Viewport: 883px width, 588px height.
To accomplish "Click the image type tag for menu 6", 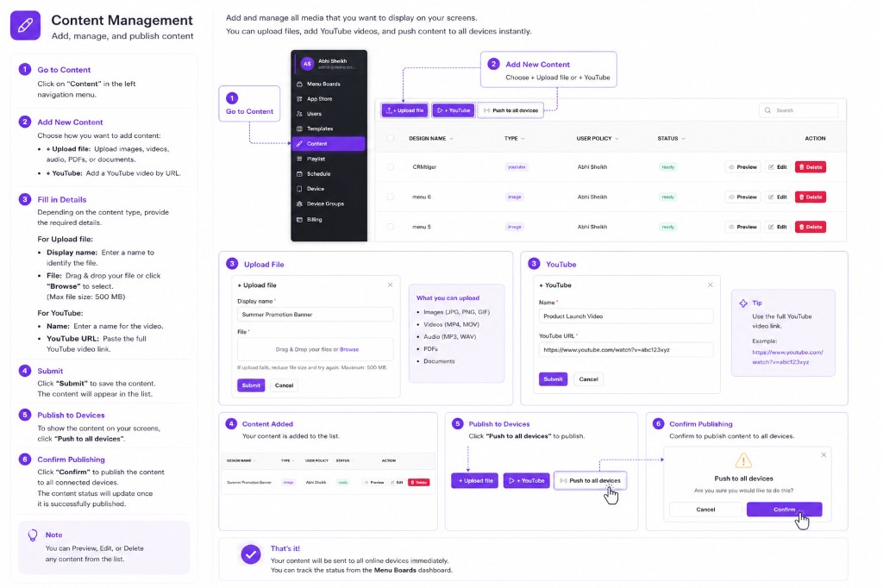I will pos(514,197).
